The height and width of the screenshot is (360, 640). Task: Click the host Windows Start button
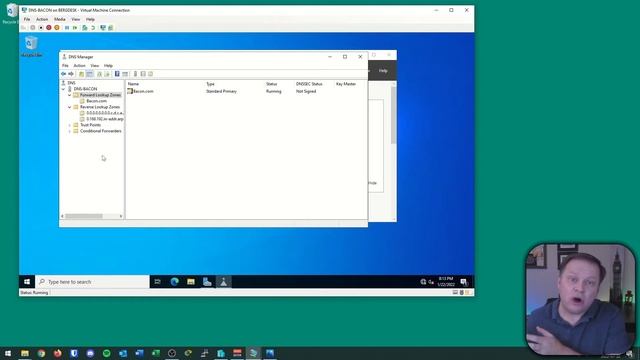coord(8,353)
